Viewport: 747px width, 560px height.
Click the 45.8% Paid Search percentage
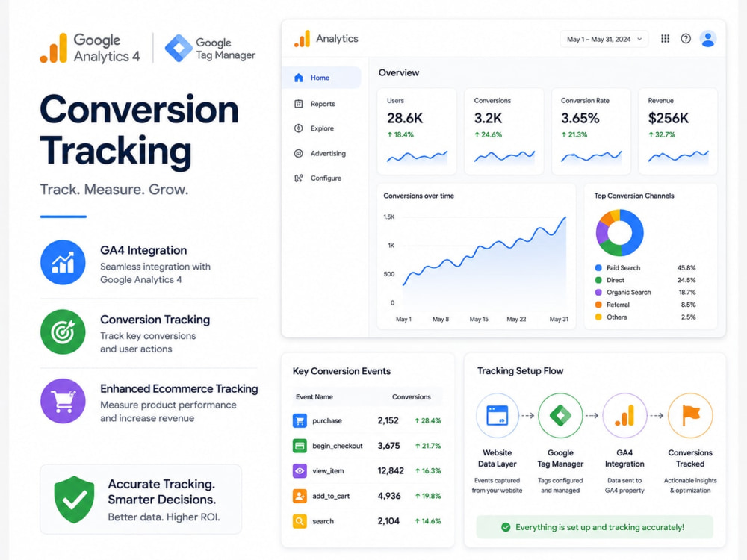686,267
